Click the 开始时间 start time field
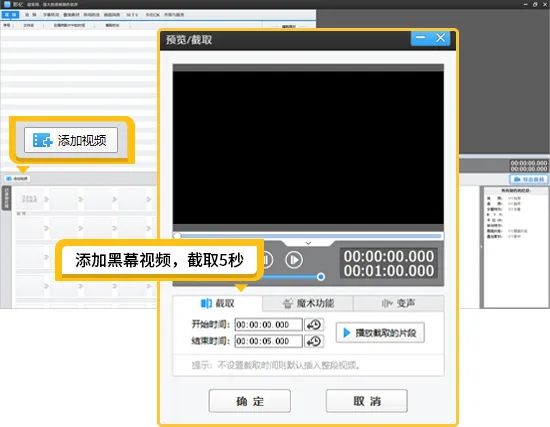The width and height of the screenshot is (550, 427). point(268,325)
